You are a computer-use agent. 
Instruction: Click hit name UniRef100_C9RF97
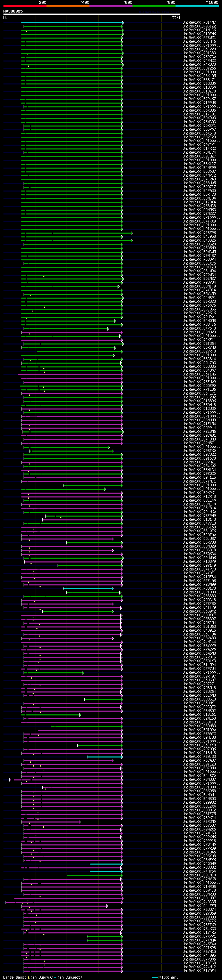(199, 677)
